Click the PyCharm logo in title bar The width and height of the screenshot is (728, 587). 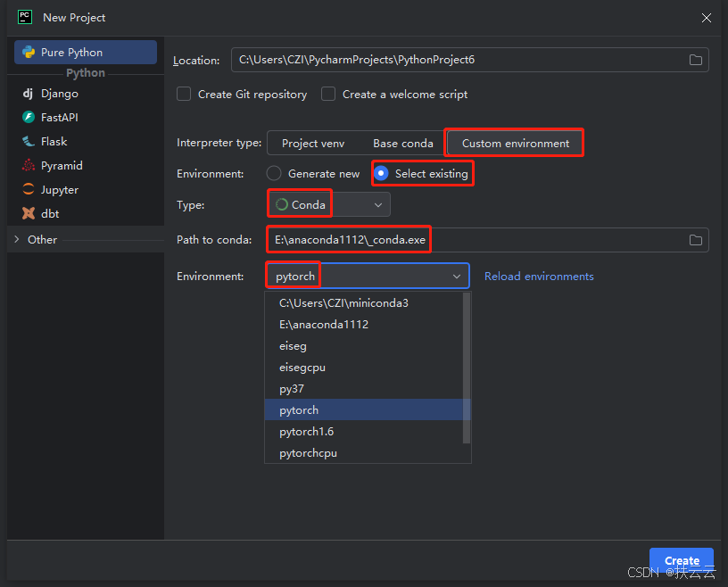(25, 17)
